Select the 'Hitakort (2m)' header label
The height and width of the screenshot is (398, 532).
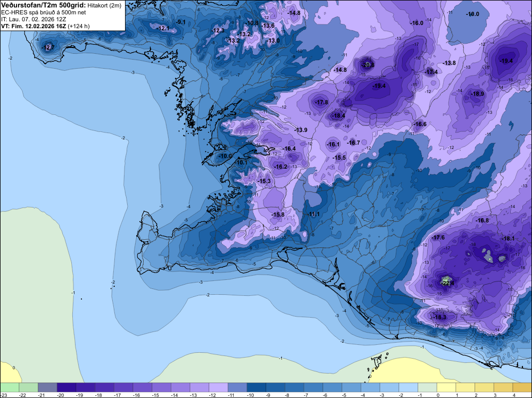pos(104,5)
